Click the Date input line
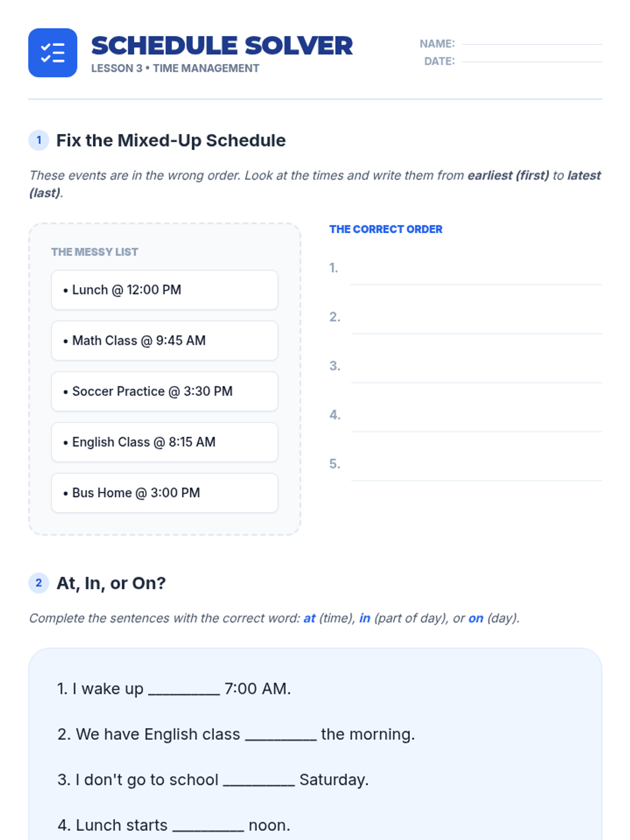The width and height of the screenshot is (630, 840). click(x=532, y=59)
